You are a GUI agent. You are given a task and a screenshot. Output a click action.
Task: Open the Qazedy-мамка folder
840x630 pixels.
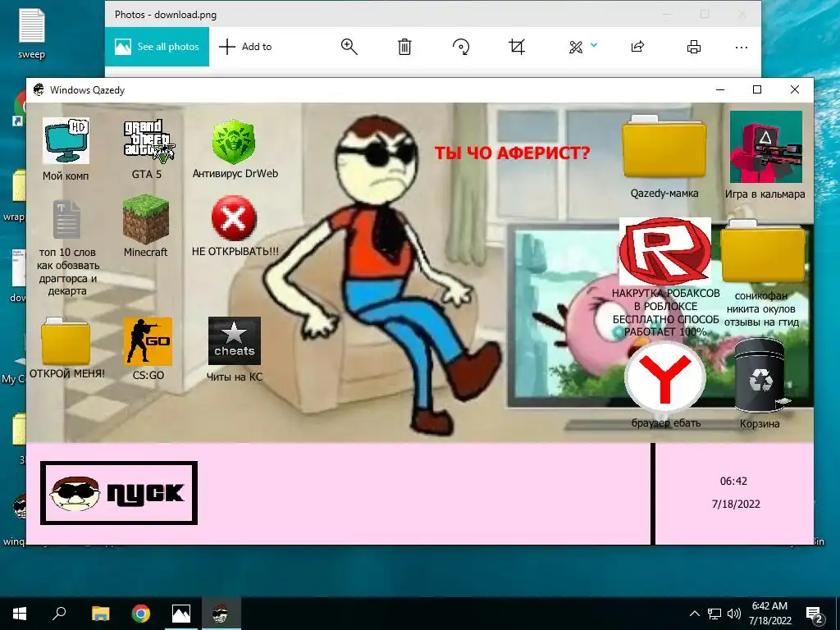click(x=664, y=148)
